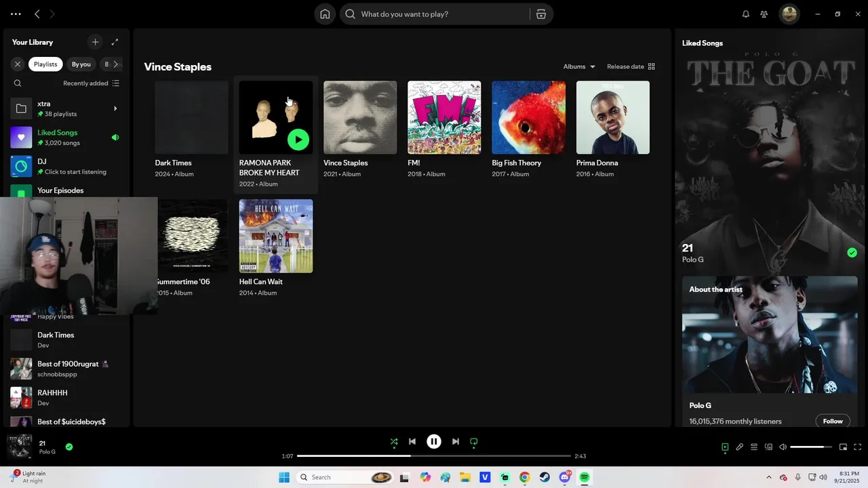
Task: Follow Polo G
Action: click(833, 421)
